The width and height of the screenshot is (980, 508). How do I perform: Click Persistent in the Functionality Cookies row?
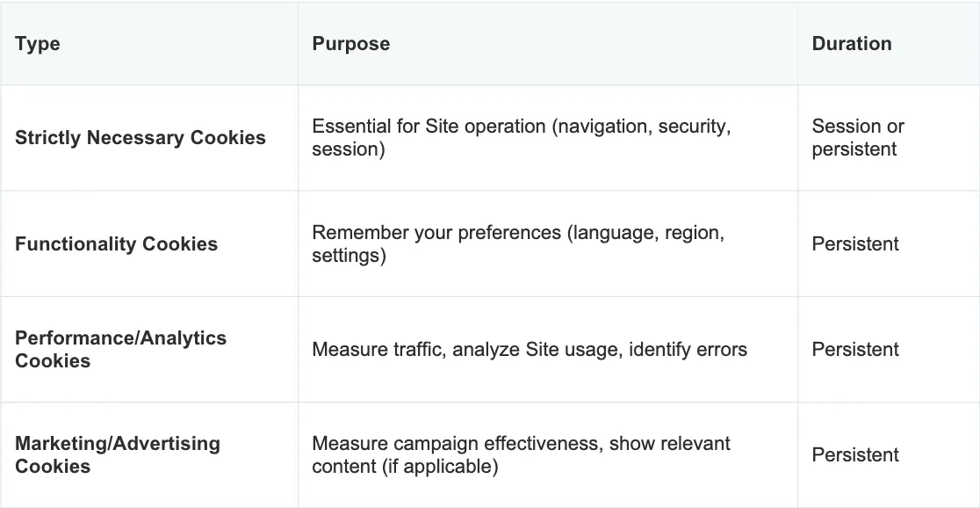854,244
